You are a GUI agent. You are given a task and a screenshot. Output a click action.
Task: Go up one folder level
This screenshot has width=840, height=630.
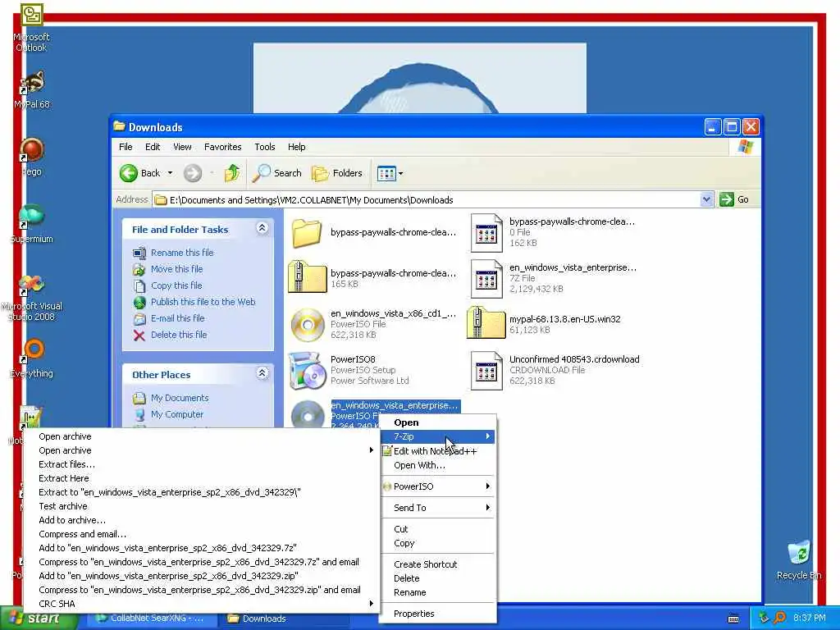click(x=232, y=173)
